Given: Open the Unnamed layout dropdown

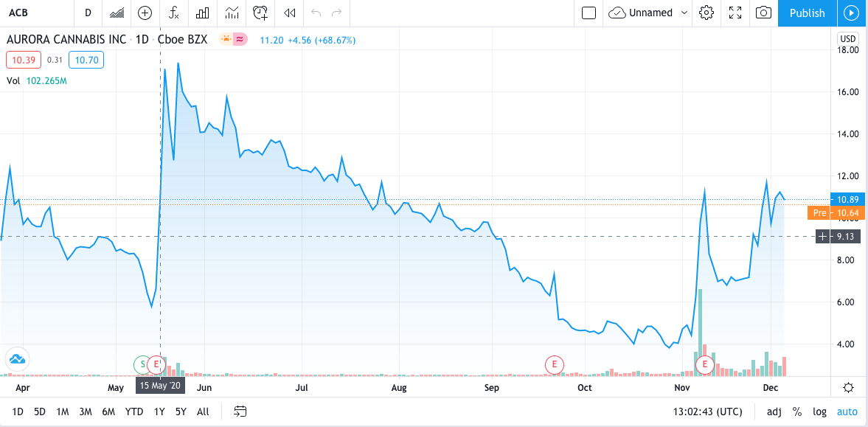Looking at the screenshot, I should tap(647, 13).
